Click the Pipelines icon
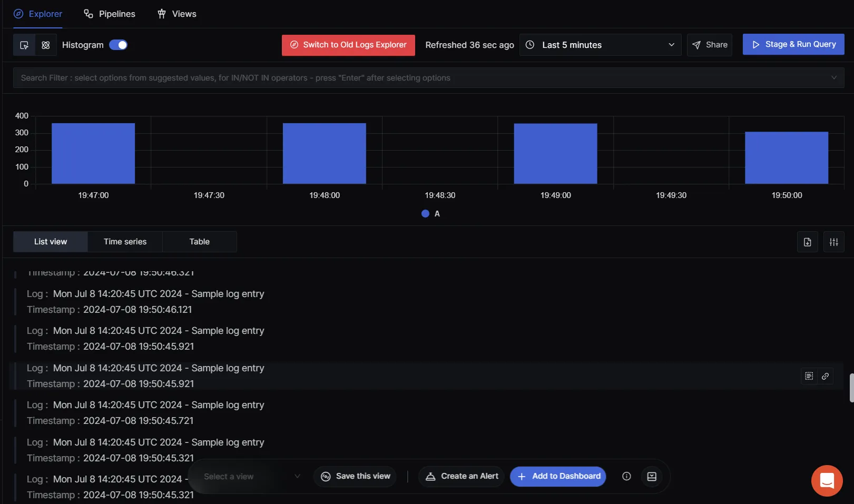The width and height of the screenshot is (854, 504). [89, 14]
